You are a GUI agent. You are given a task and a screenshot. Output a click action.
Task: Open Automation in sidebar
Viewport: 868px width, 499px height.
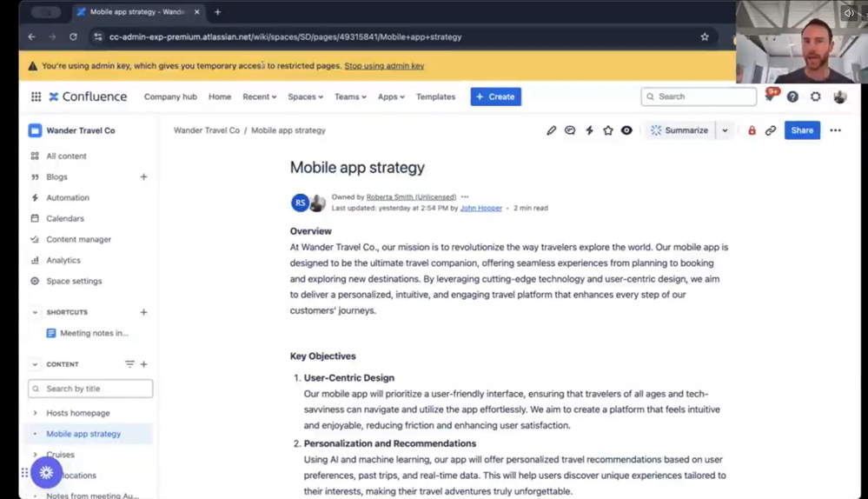pyautogui.click(x=68, y=197)
